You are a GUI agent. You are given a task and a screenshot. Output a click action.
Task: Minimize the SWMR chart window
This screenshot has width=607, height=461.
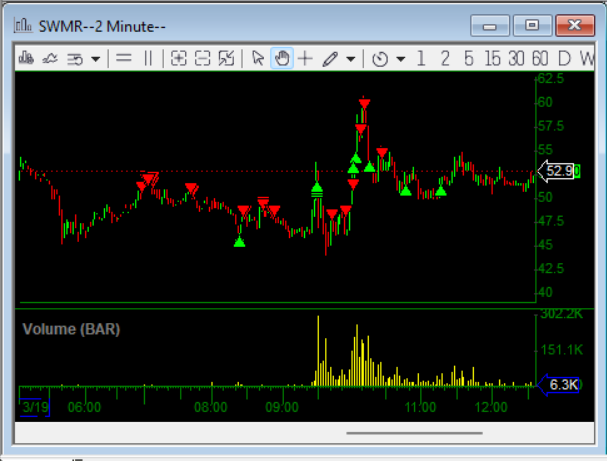pyautogui.click(x=490, y=26)
